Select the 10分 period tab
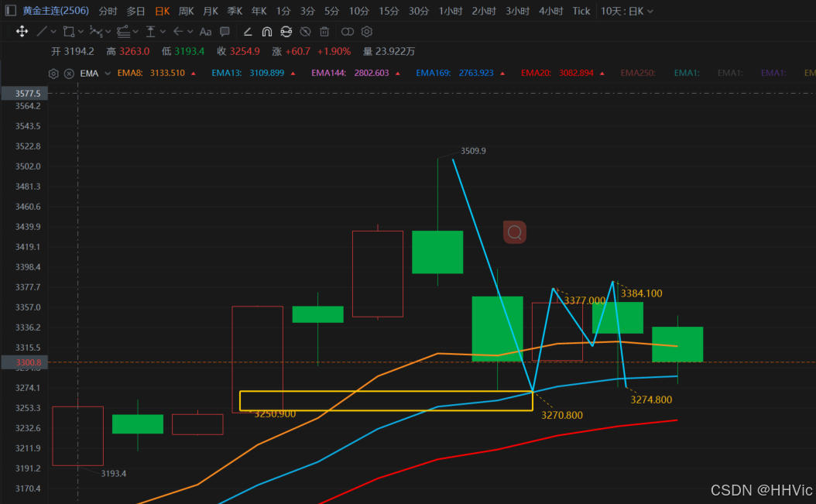 (359, 11)
